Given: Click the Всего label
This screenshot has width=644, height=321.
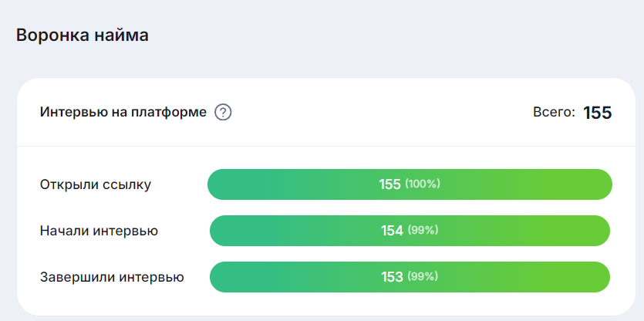Looking at the screenshot, I should coord(554,112).
